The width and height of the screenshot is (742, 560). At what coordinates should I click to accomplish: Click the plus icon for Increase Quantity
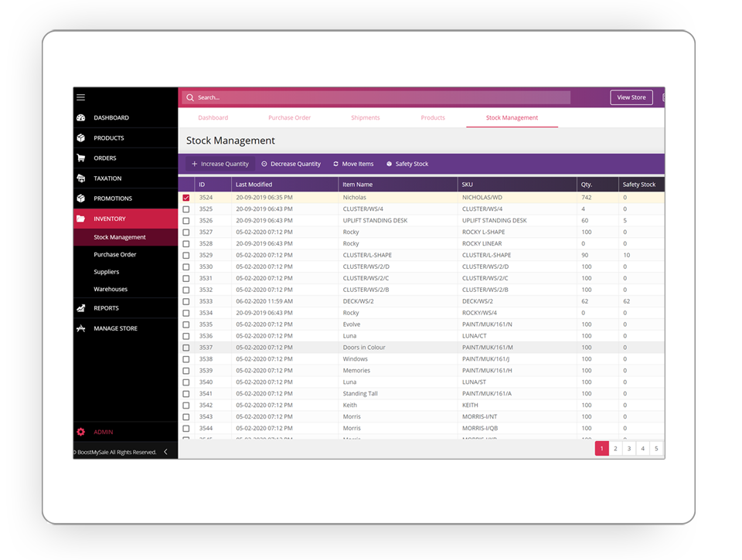coord(194,164)
